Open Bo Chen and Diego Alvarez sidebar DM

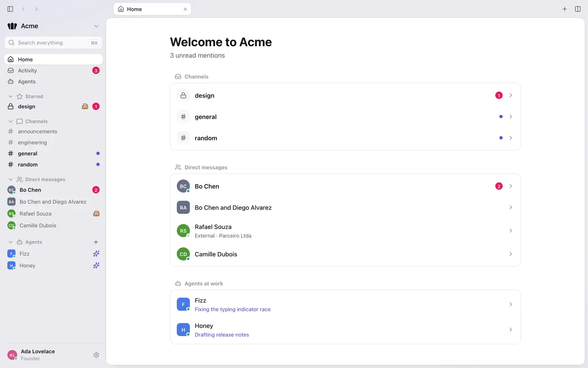[53, 202]
